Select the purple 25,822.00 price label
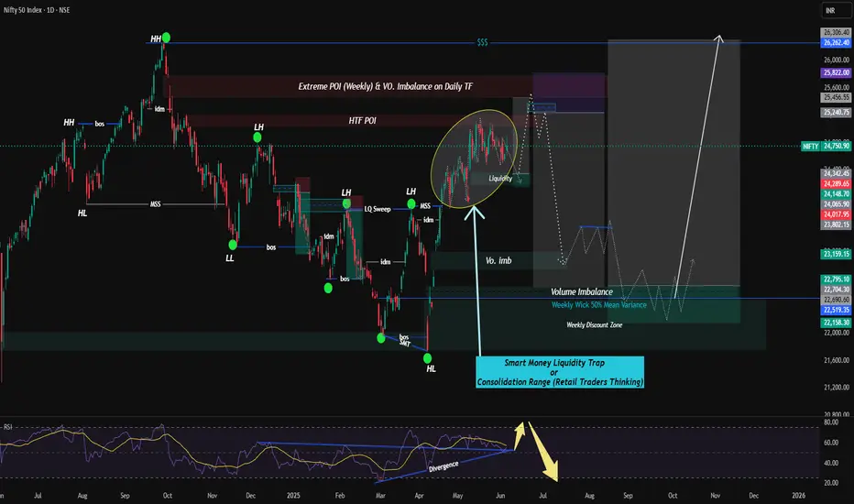 point(836,72)
